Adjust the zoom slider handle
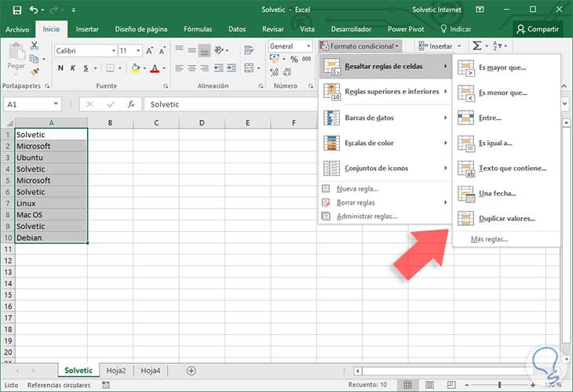Screen dimensions: 573x392 click(x=499, y=385)
